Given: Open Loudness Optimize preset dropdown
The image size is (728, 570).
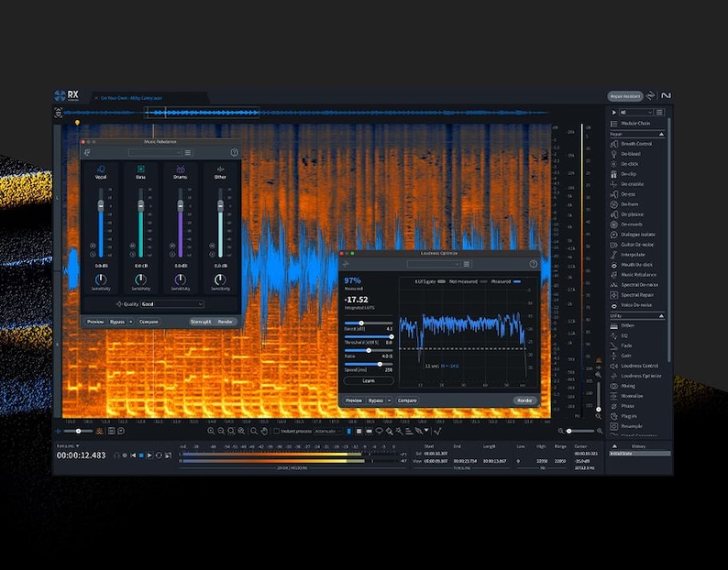Looking at the screenshot, I should click(x=434, y=264).
